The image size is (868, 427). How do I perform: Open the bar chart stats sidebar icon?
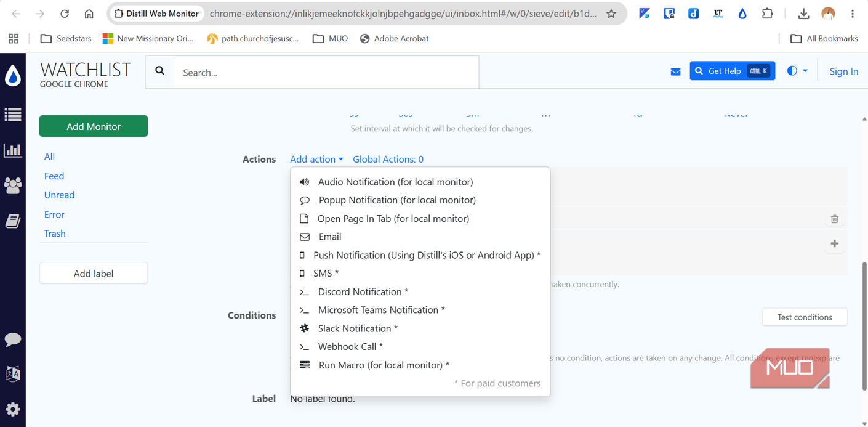tap(13, 150)
